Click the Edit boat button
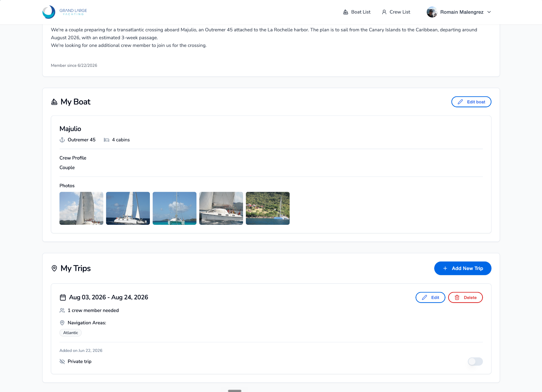The width and height of the screenshot is (542, 392). tap(471, 102)
